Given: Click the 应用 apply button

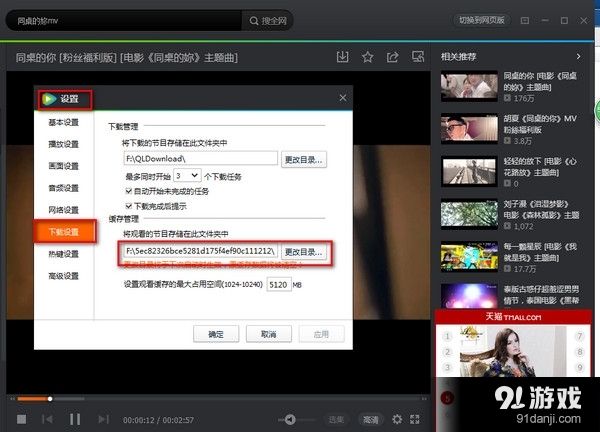Looking at the screenshot, I should [x=321, y=334].
